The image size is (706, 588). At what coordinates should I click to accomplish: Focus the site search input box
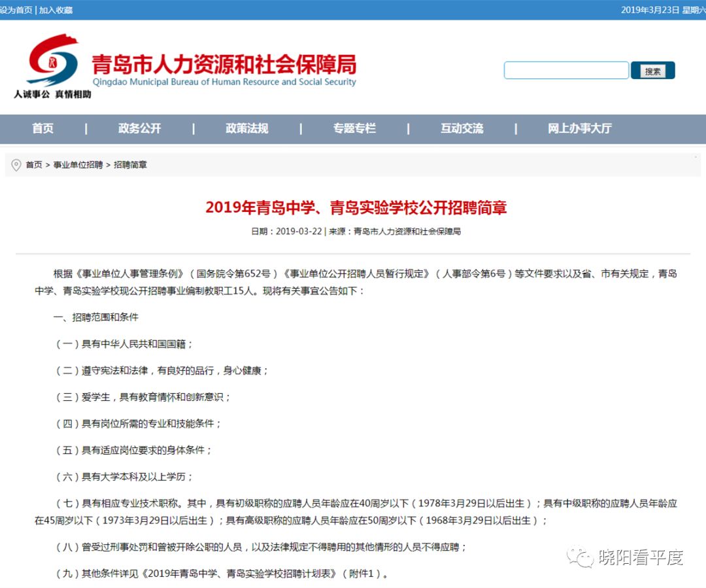tap(566, 70)
